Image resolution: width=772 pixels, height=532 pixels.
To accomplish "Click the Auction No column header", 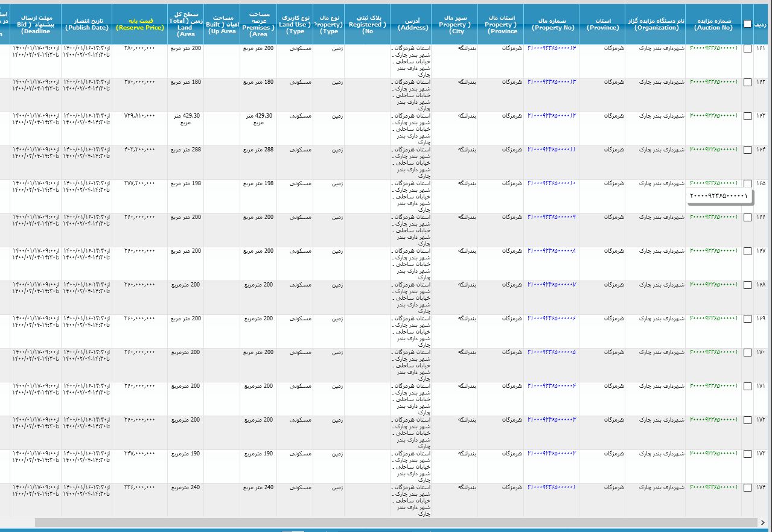I will coord(713,24).
